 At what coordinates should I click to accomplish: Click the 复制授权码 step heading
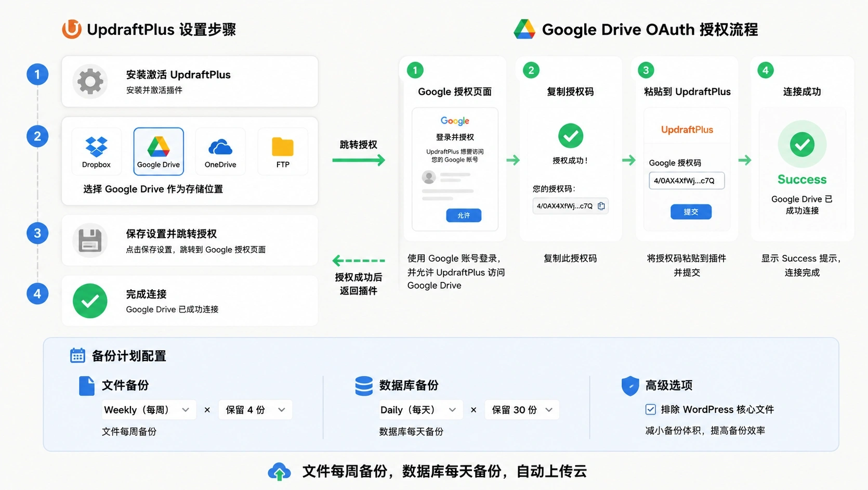(570, 92)
